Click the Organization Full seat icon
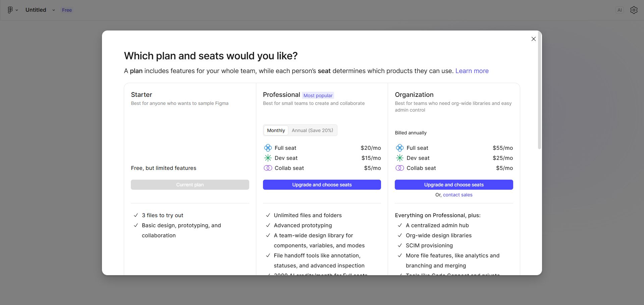The width and height of the screenshot is (644, 305). tap(399, 148)
